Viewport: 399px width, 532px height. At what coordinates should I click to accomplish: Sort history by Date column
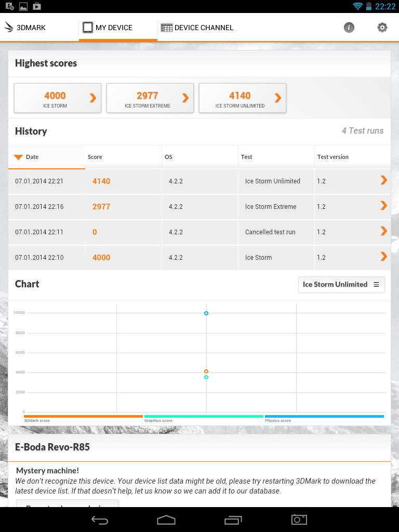click(46, 157)
